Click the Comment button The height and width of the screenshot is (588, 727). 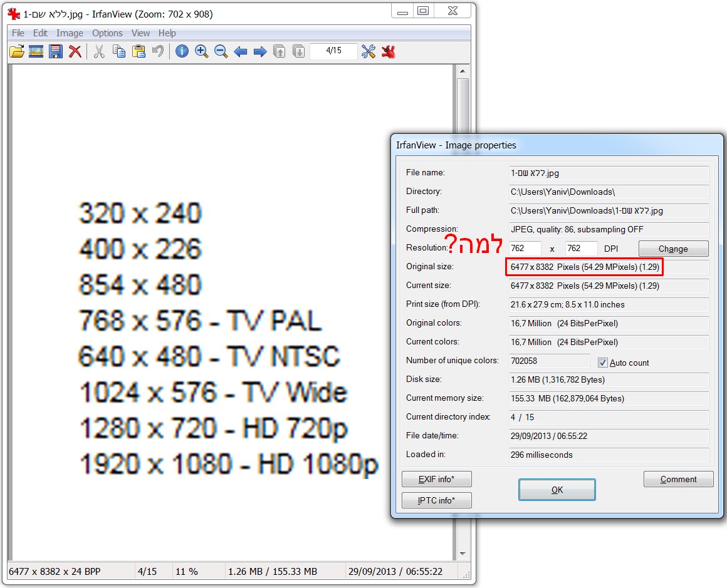tap(678, 479)
